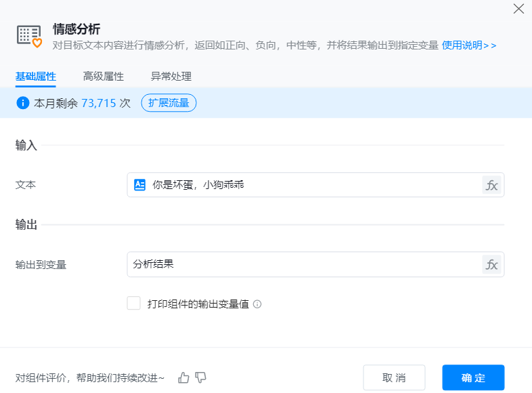The width and height of the screenshot is (532, 393).
Task: Open the 异常处理 tab
Action: click(x=172, y=77)
